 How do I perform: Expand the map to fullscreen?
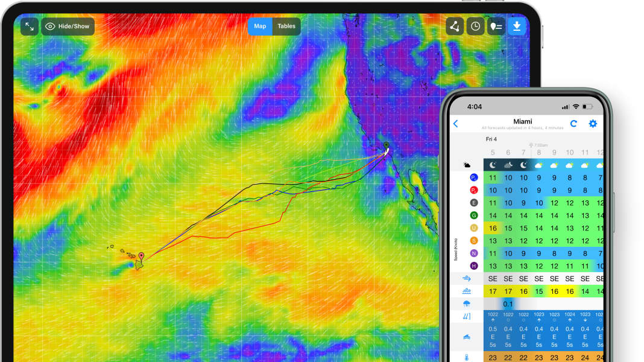point(30,26)
